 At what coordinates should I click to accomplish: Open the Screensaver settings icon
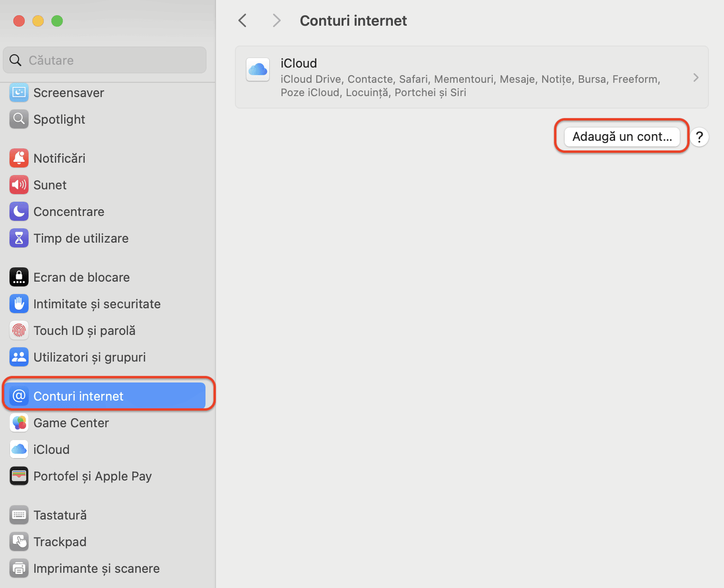pyautogui.click(x=19, y=93)
